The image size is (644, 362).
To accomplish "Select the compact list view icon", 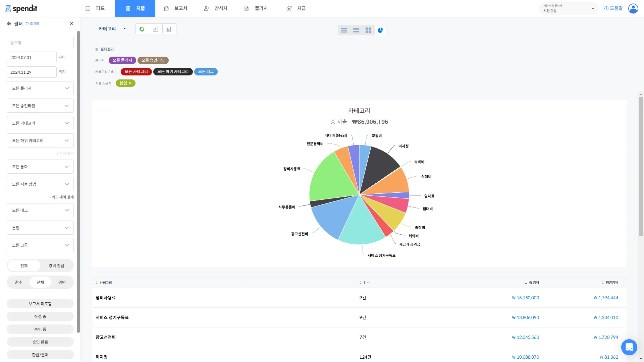I will pos(356,30).
